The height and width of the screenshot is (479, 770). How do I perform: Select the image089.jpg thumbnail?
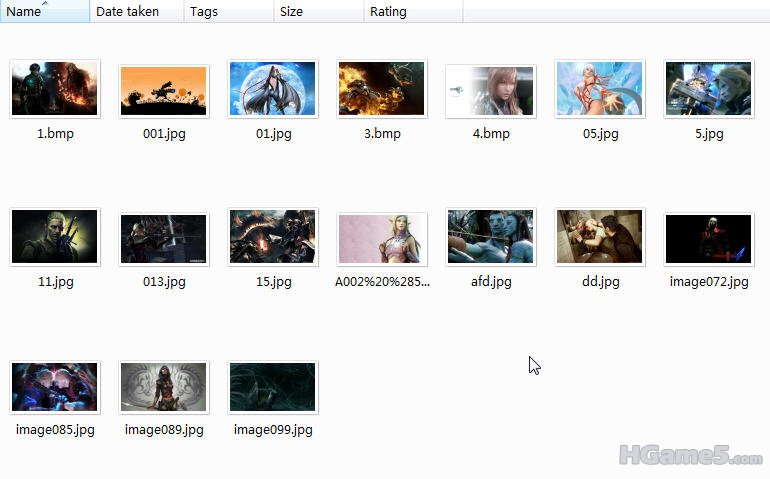(x=164, y=387)
